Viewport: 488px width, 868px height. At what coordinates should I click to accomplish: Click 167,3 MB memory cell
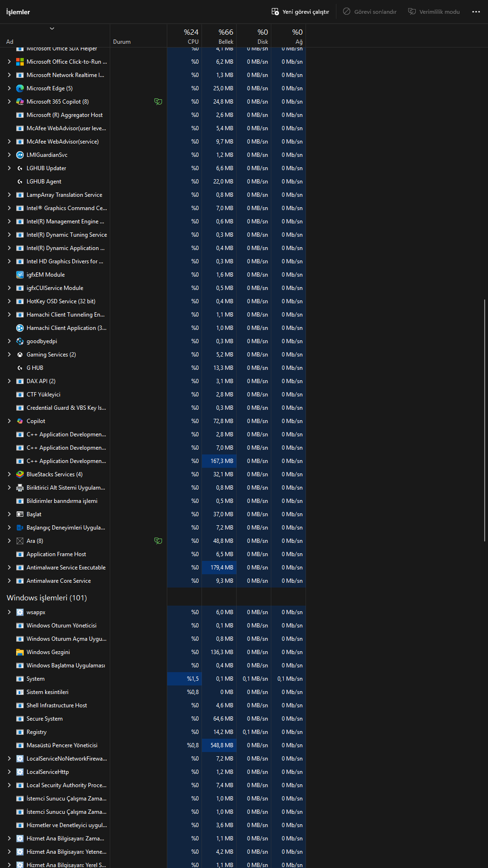[x=219, y=461]
